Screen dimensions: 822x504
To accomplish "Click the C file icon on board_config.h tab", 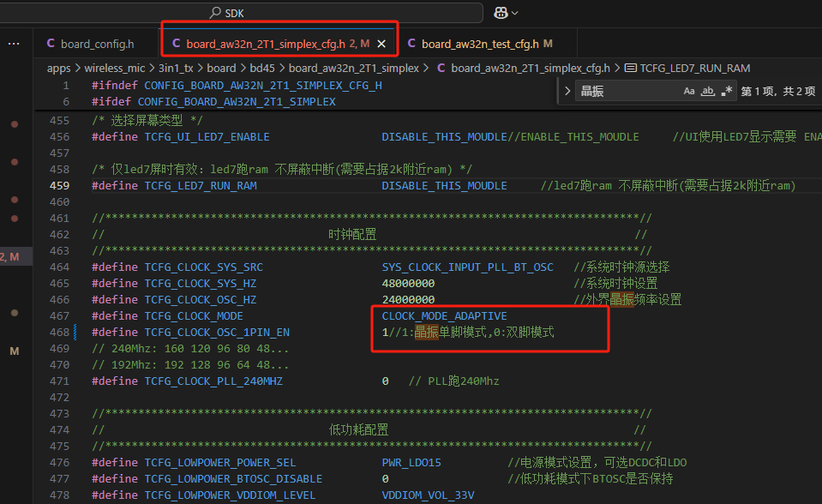I will 51,44.
